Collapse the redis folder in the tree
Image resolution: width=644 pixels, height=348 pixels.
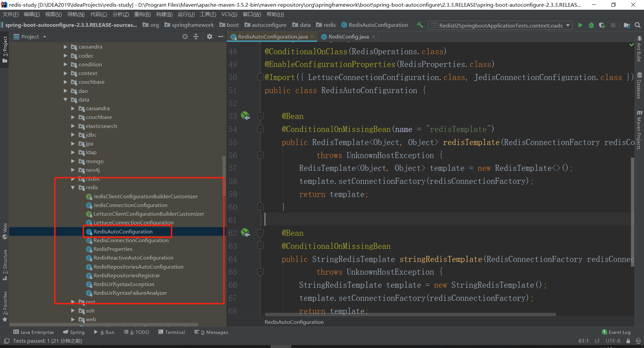(x=73, y=188)
